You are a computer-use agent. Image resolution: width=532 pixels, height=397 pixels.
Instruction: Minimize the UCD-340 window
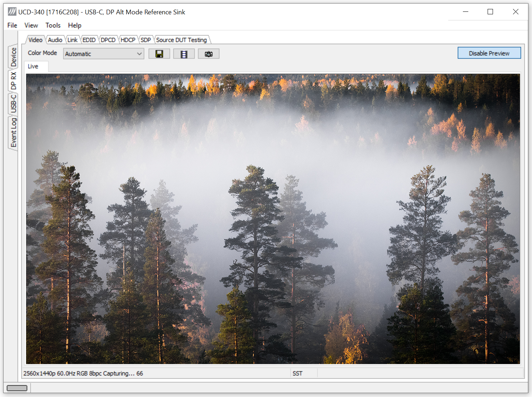(465, 12)
